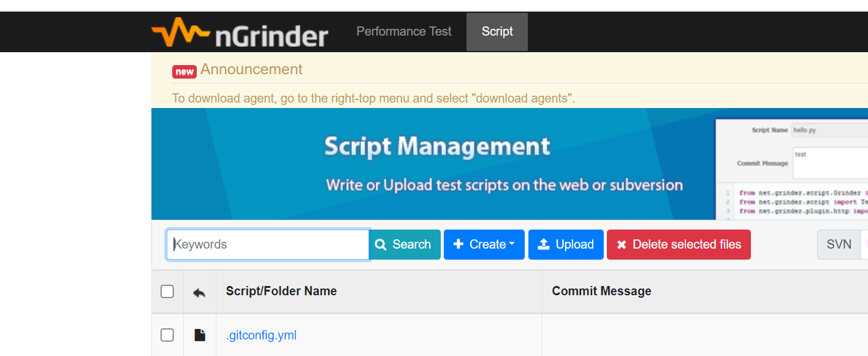Click the download agents announcement text
Image resolution: width=868 pixels, height=356 pixels.
373,98
